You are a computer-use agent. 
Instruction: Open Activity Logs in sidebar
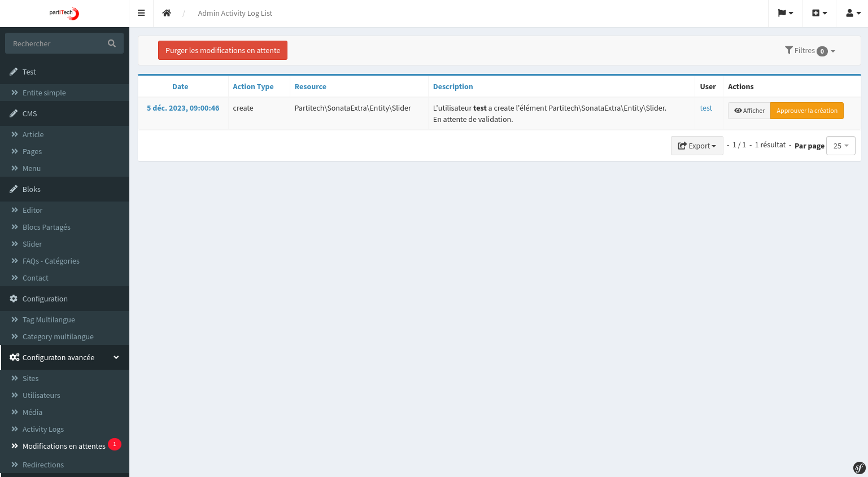(x=43, y=429)
